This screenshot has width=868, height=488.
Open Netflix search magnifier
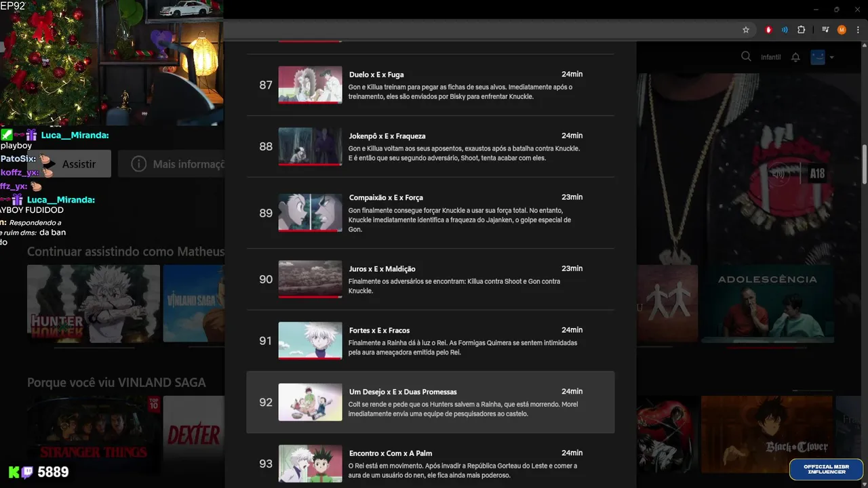point(746,57)
